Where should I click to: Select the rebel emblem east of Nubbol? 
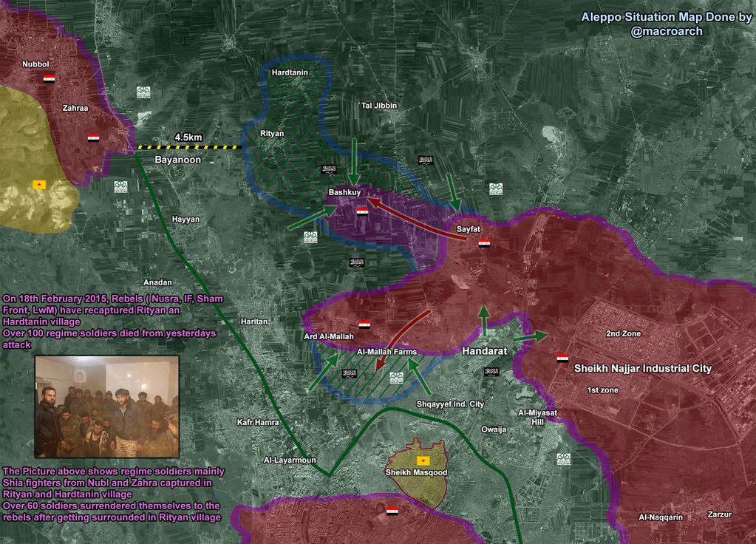[143, 92]
